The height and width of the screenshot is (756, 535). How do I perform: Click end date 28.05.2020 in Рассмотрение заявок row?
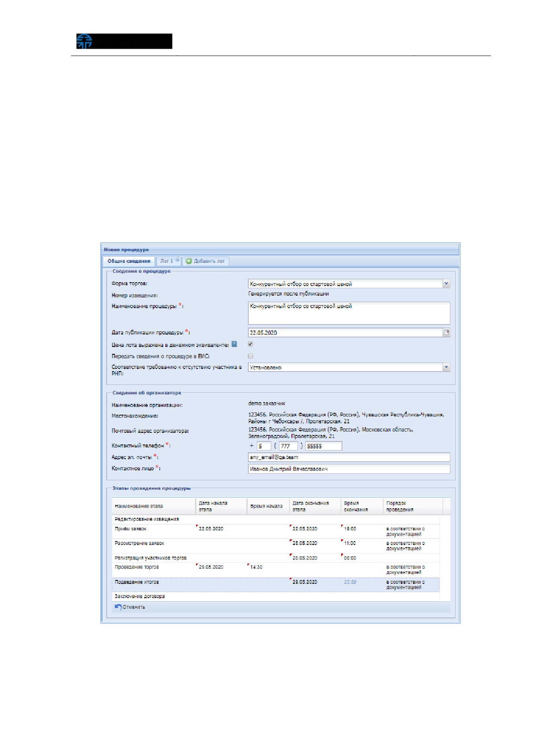[305, 543]
